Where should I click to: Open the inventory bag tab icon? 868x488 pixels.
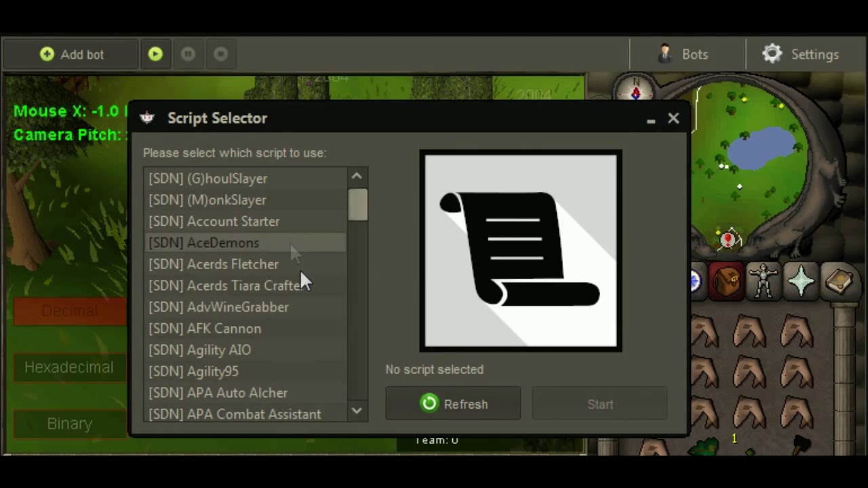pos(726,281)
